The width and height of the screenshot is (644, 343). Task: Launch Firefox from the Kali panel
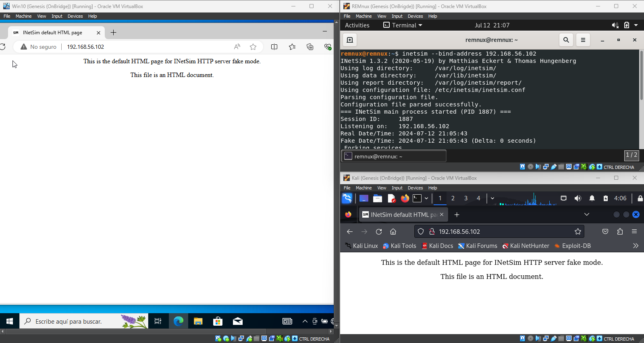tap(405, 198)
